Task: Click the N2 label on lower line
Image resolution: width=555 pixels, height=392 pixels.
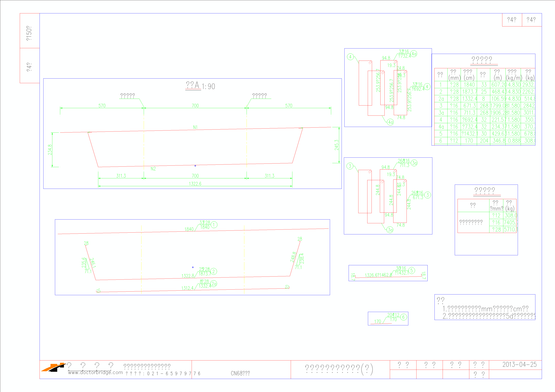Action: click(153, 169)
